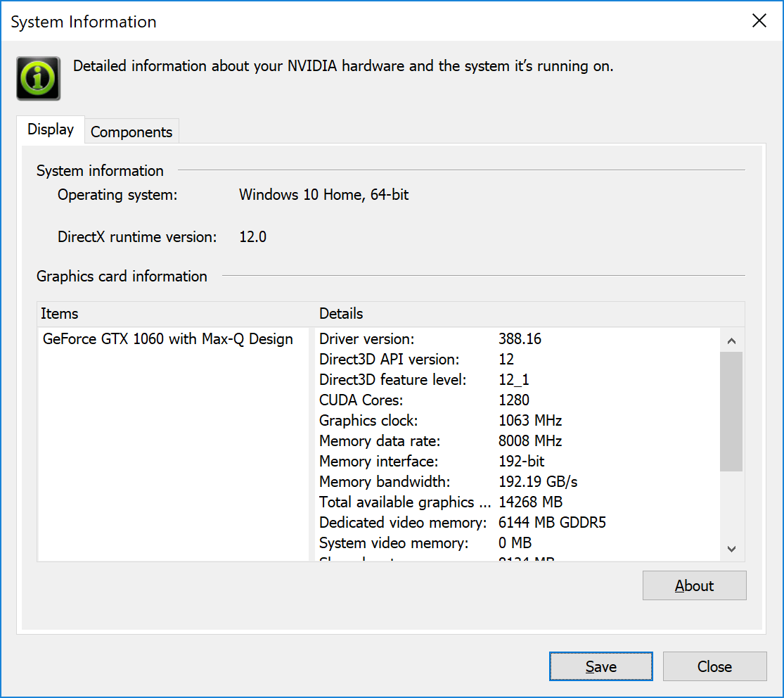Viewport: 784px width, 698px height.
Task: Click the Windows 10 Home, 64-bit text
Action: click(x=323, y=195)
